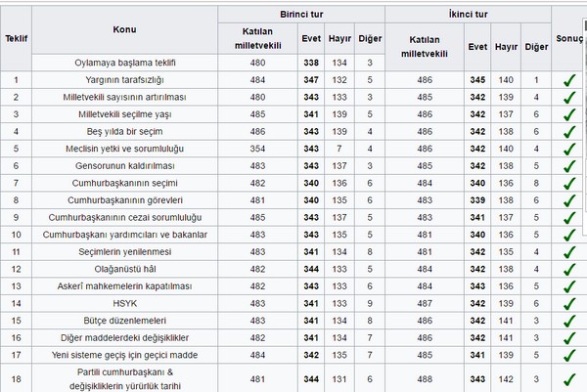Click the result tick for Bütçe düzenlemeleri
This screenshot has width=587, height=392.
pyautogui.click(x=568, y=321)
